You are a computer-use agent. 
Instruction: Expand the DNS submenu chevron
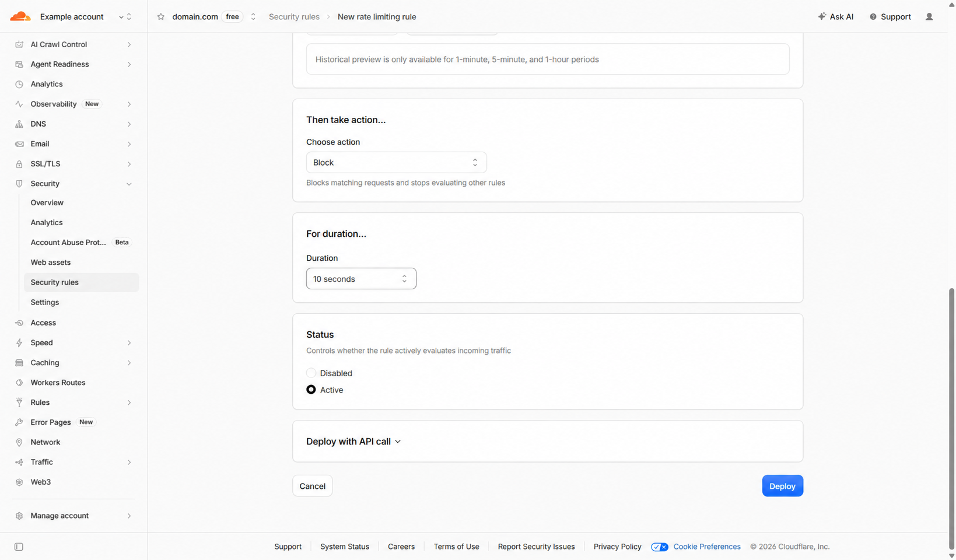point(129,124)
